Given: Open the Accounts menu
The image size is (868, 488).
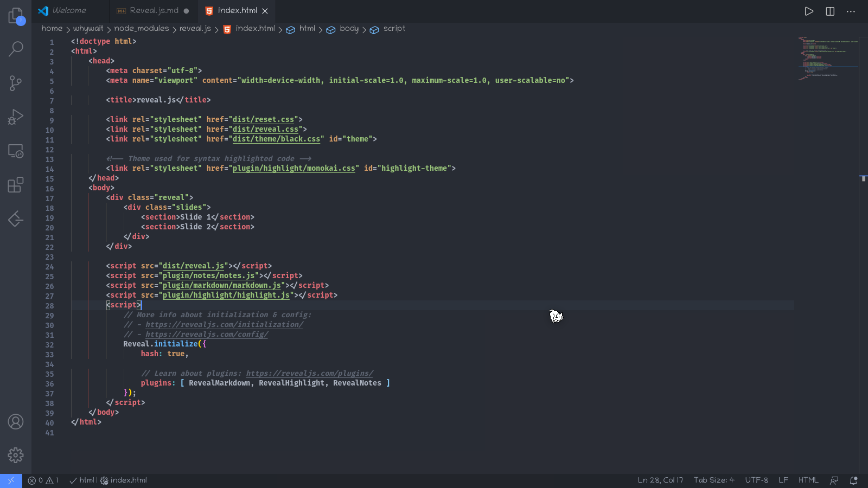Looking at the screenshot, I should 16,421.
